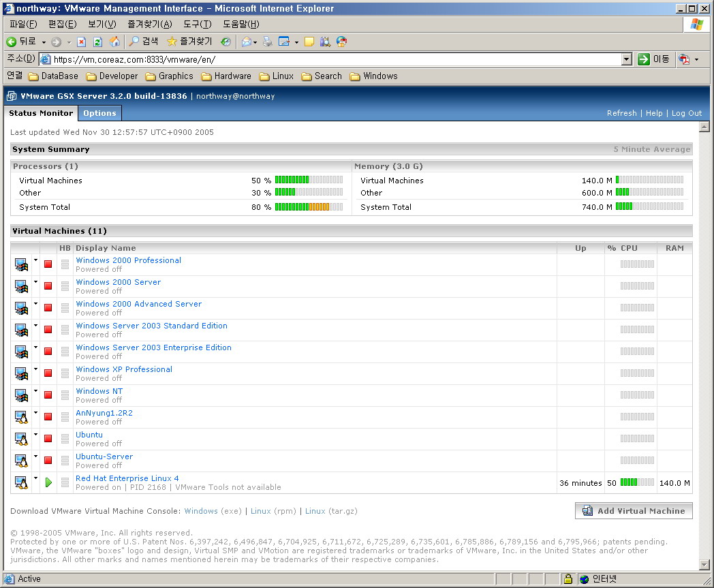Open console icon for Ubuntu-Server VM
The image size is (714, 588).
tap(21, 461)
